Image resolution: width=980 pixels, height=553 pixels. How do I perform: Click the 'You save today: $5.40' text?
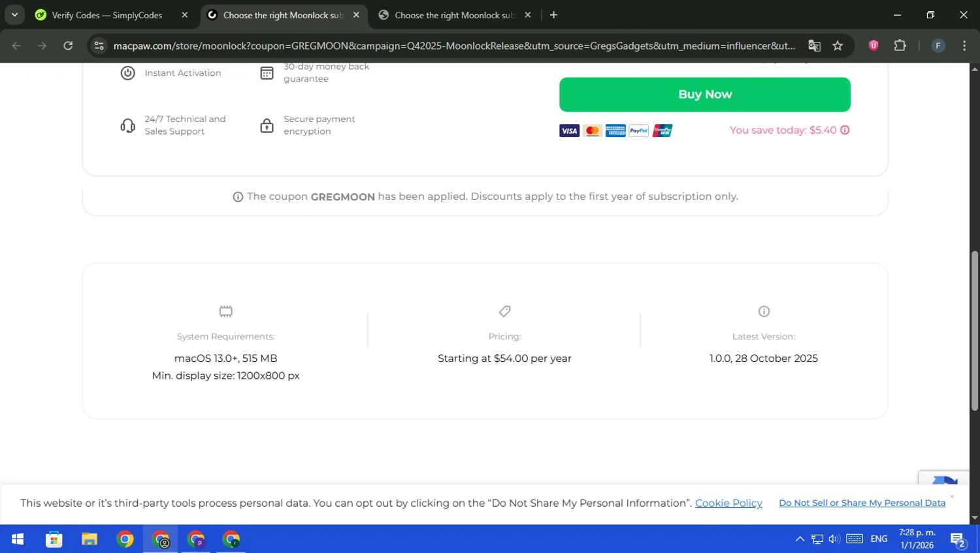point(783,130)
